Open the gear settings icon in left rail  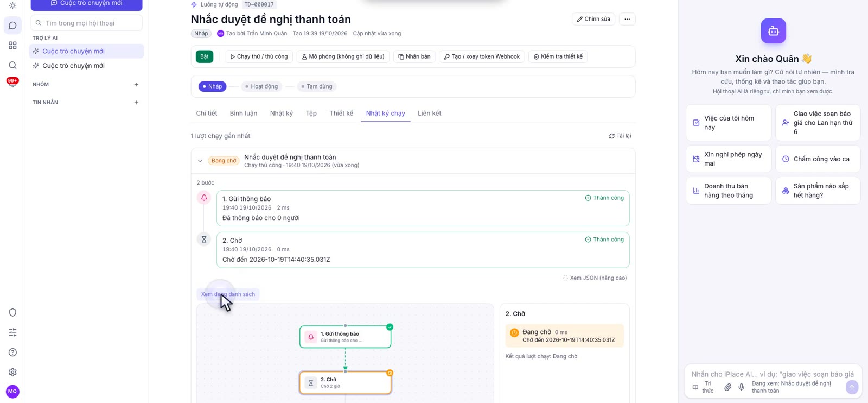coord(12,372)
